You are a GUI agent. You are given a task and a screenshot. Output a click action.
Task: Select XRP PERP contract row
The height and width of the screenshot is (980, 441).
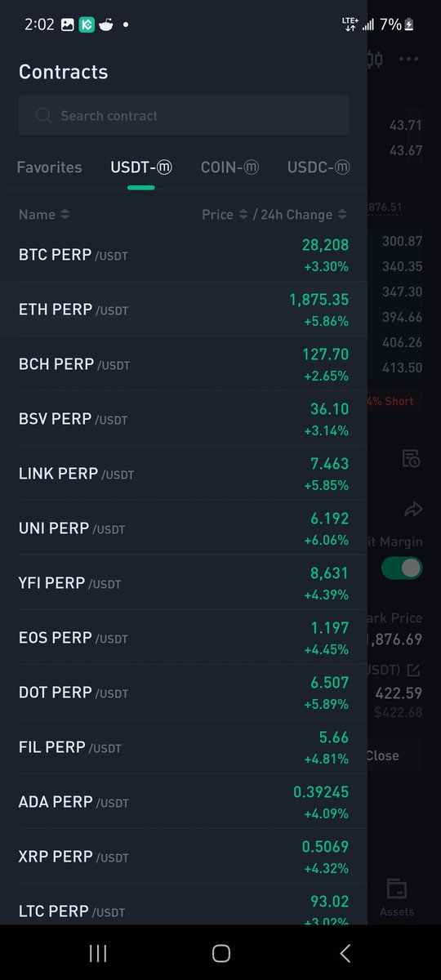[184, 857]
